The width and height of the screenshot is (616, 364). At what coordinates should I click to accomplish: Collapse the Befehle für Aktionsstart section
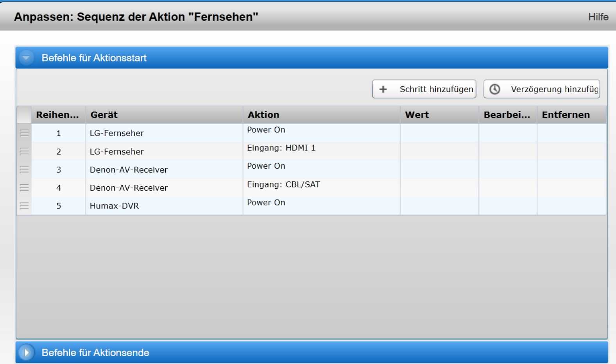click(26, 58)
